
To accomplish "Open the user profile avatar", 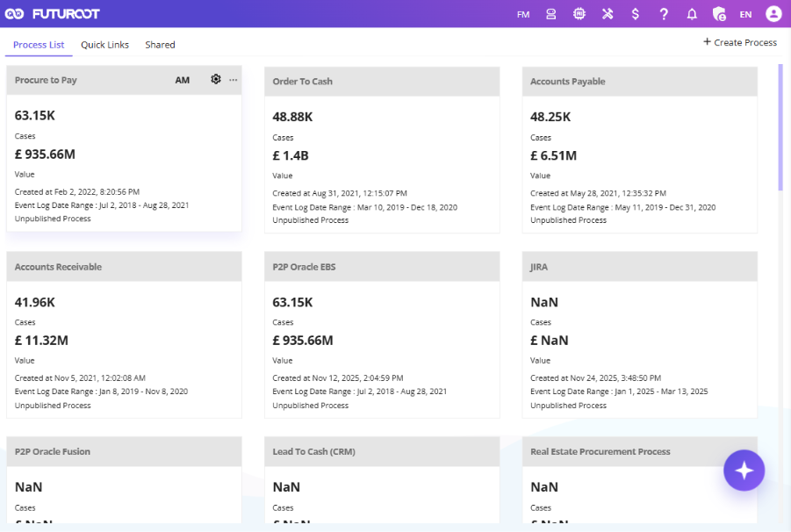I will point(773,14).
